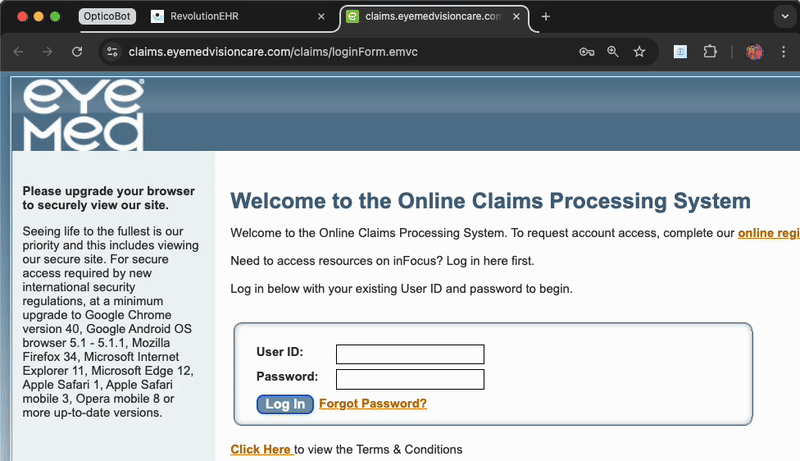Image resolution: width=800 pixels, height=461 pixels.
Task: Open the online registration link
Action: click(768, 233)
